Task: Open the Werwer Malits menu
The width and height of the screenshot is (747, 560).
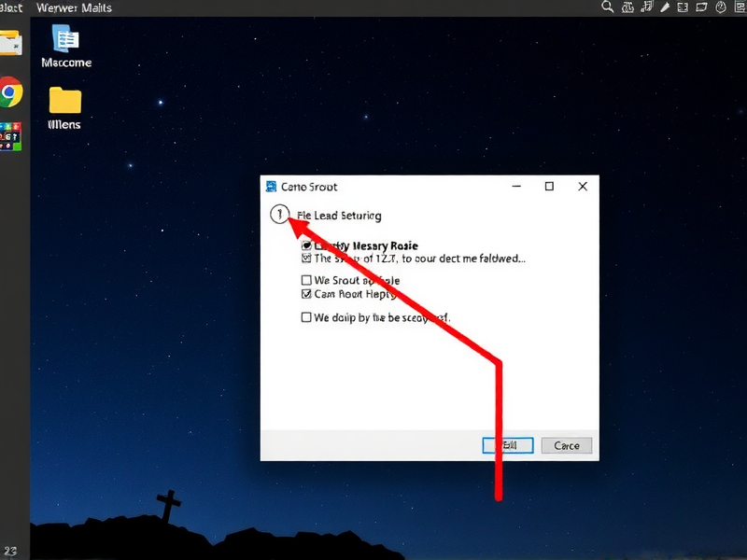Action: (x=74, y=7)
